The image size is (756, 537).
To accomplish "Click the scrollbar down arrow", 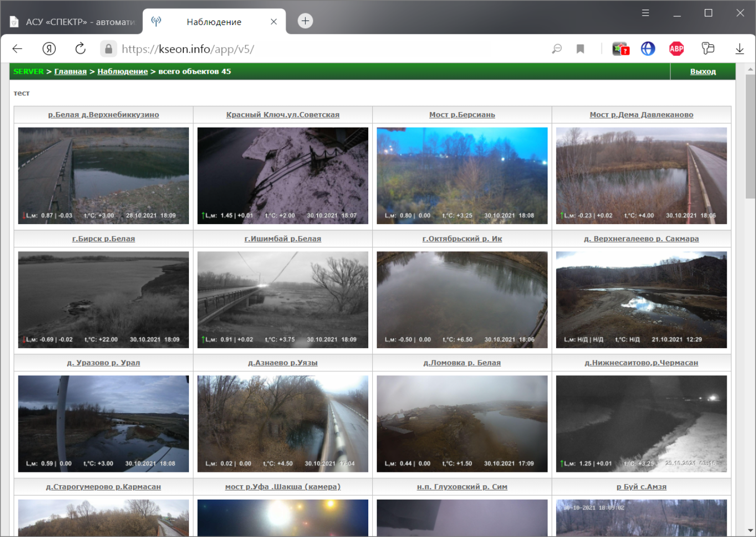I will click(750, 531).
